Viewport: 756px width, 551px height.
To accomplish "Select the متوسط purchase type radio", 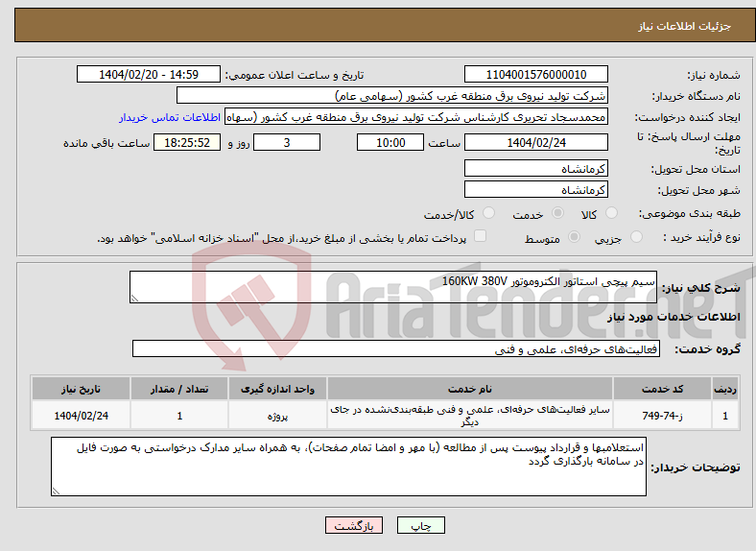I will click(x=574, y=237).
